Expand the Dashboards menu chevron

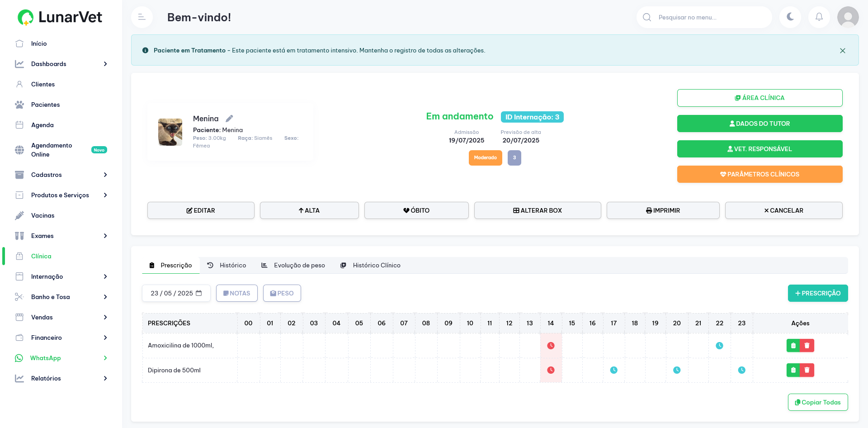(x=105, y=64)
